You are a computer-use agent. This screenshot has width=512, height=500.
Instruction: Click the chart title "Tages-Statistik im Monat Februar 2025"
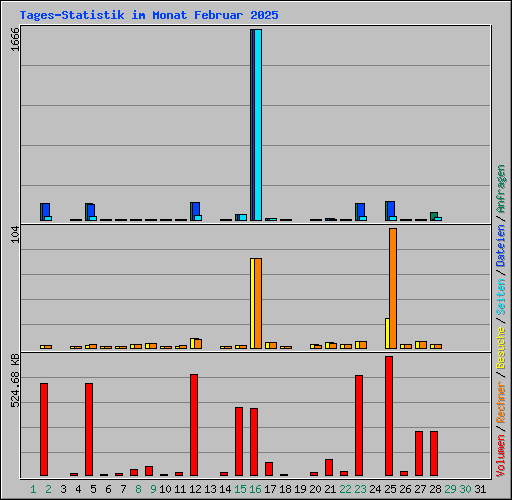pyautogui.click(x=149, y=15)
